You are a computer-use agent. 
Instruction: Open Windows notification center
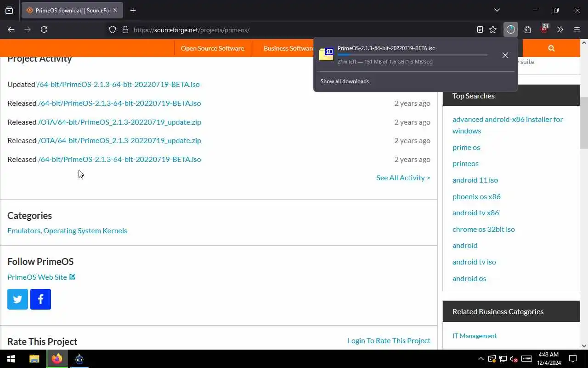pyautogui.click(x=573, y=359)
